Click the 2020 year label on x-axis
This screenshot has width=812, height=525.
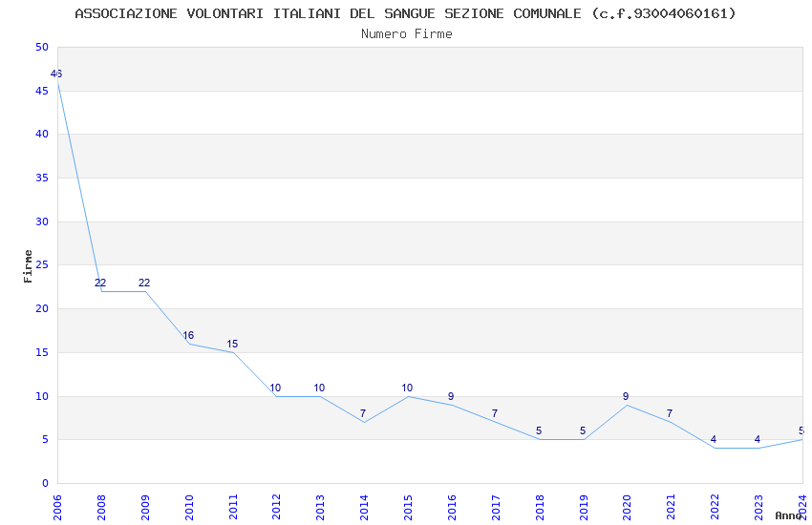tap(627, 507)
